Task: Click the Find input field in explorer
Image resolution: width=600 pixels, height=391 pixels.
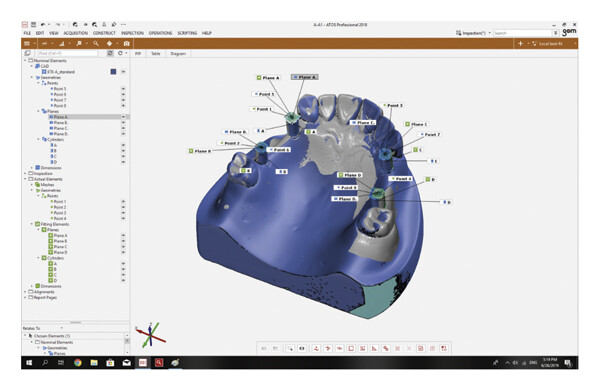Action: coord(67,53)
